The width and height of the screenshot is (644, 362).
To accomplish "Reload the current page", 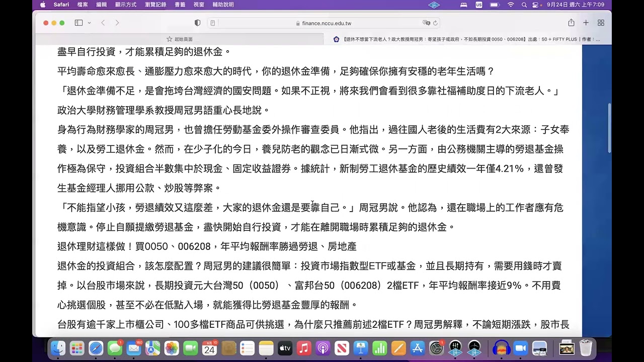I will 435,23.
